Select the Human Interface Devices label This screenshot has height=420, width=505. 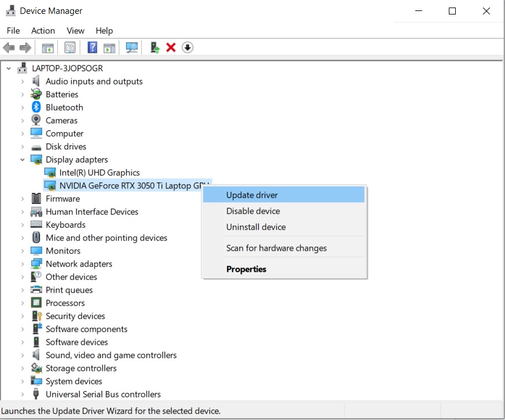point(92,211)
